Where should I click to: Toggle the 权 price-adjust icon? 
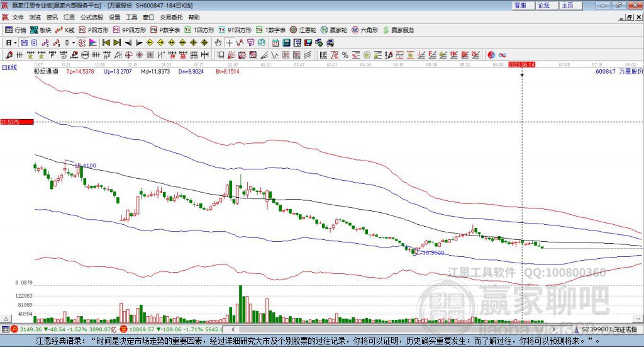pyautogui.click(x=82, y=43)
